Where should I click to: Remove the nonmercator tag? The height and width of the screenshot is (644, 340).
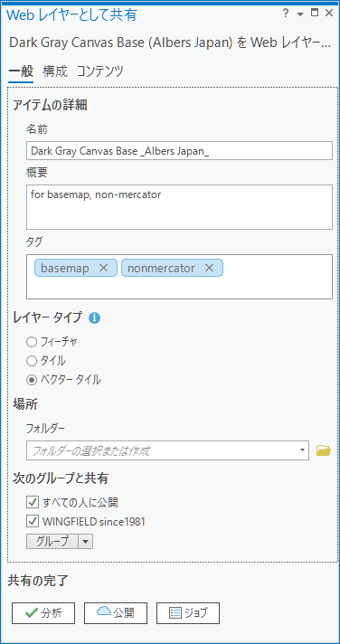pos(210,269)
